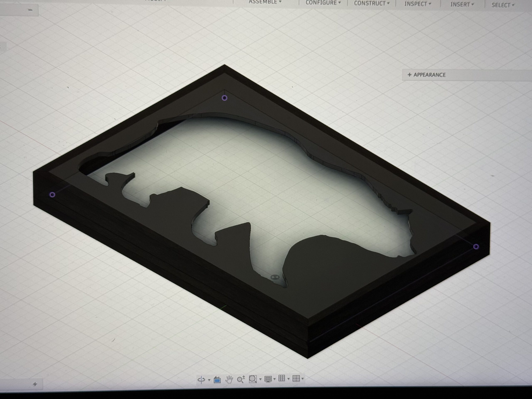Collapse the top-left panel minus button
Viewport: 532px width, 399px height.
pyautogui.click(x=30, y=10)
